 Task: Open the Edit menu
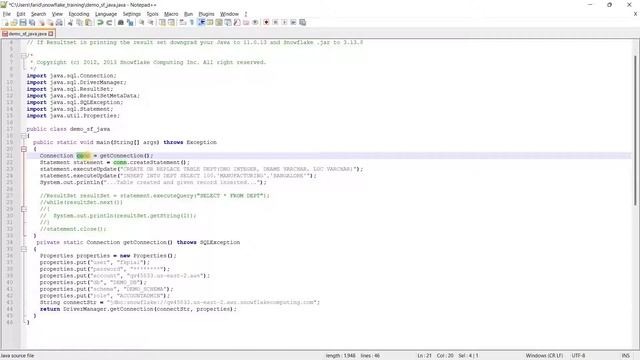pos(21,14)
